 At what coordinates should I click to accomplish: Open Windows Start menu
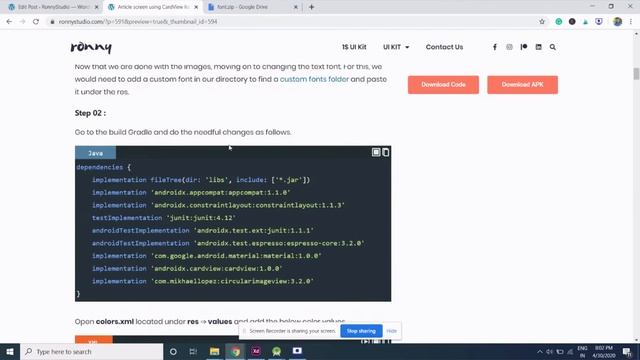pos(10,351)
